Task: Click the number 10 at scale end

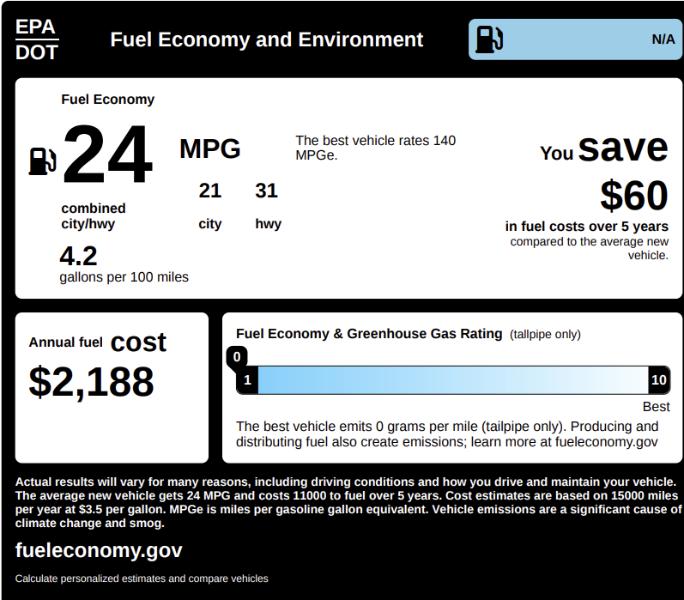Action: point(658,380)
